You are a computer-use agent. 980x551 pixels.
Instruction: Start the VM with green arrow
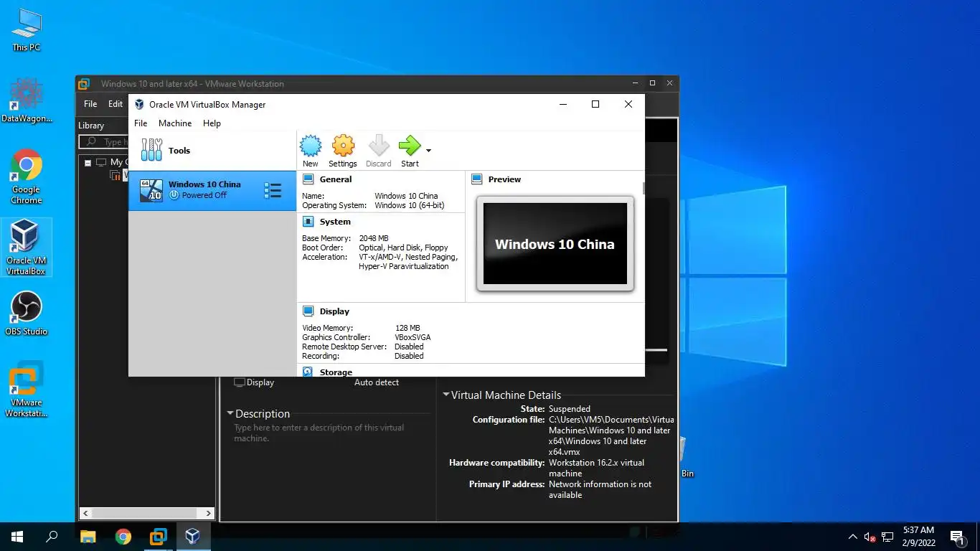[x=410, y=146]
